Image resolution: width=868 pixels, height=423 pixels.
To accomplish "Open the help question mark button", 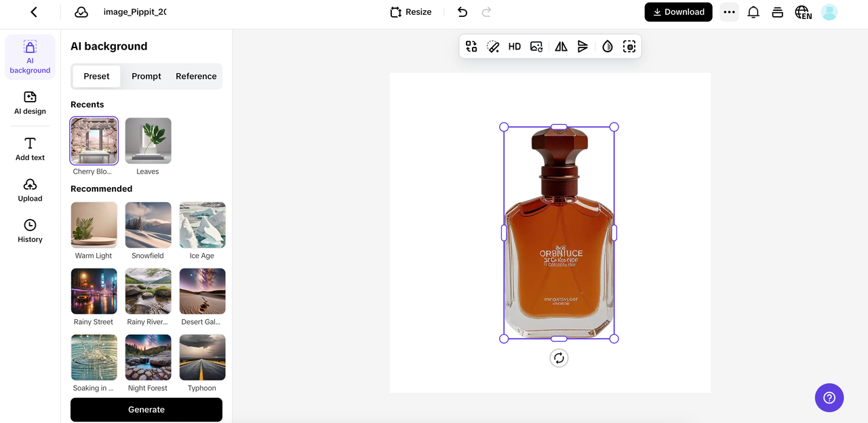I will click(x=829, y=398).
